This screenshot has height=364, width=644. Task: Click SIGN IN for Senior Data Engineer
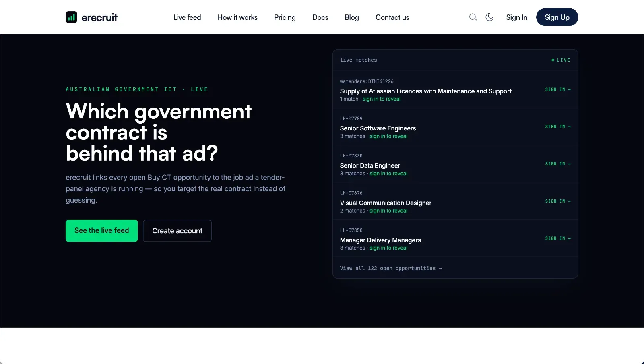tap(558, 164)
